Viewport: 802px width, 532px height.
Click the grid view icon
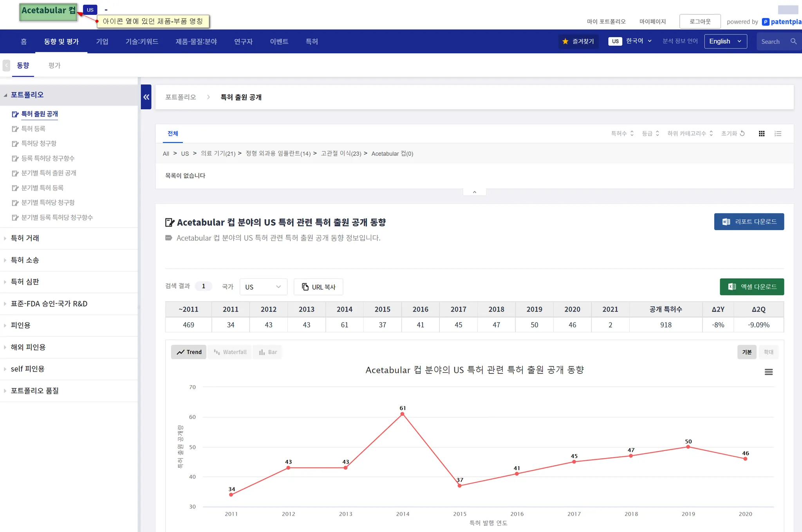pyautogui.click(x=761, y=133)
